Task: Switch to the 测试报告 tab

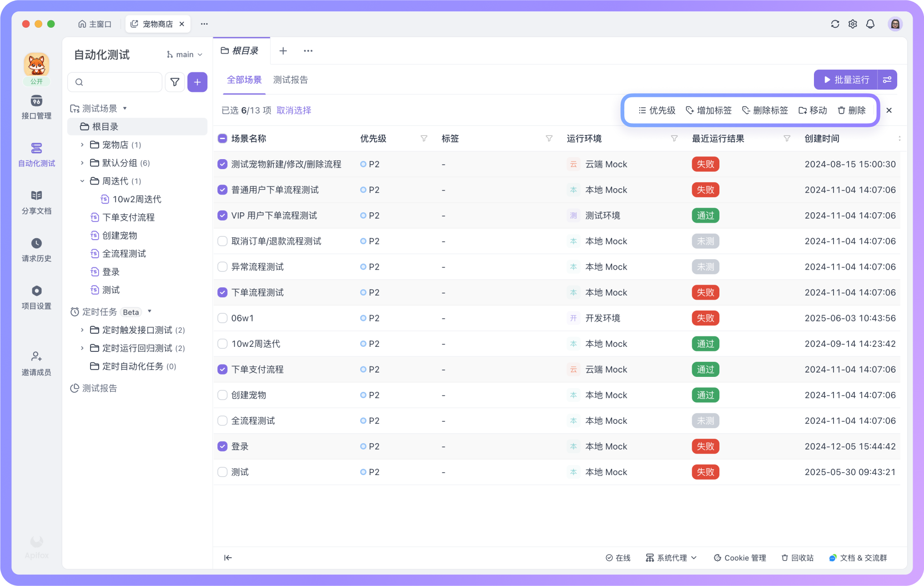Action: pyautogui.click(x=290, y=80)
